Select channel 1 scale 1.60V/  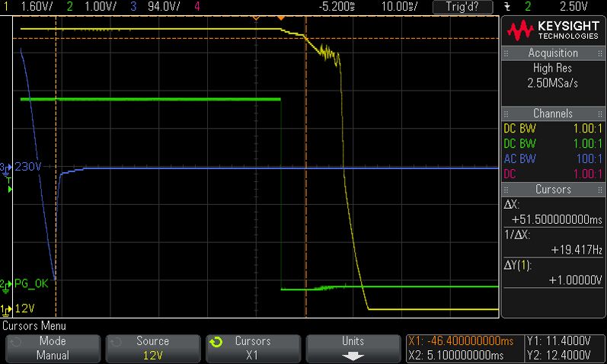(x=37, y=6)
